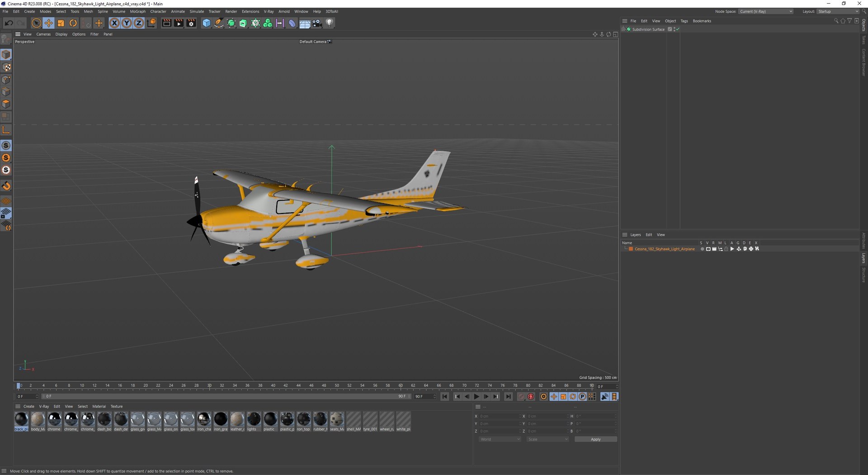Open the Spline Pen tool
Viewport: 868px width, 475px height.
219,23
